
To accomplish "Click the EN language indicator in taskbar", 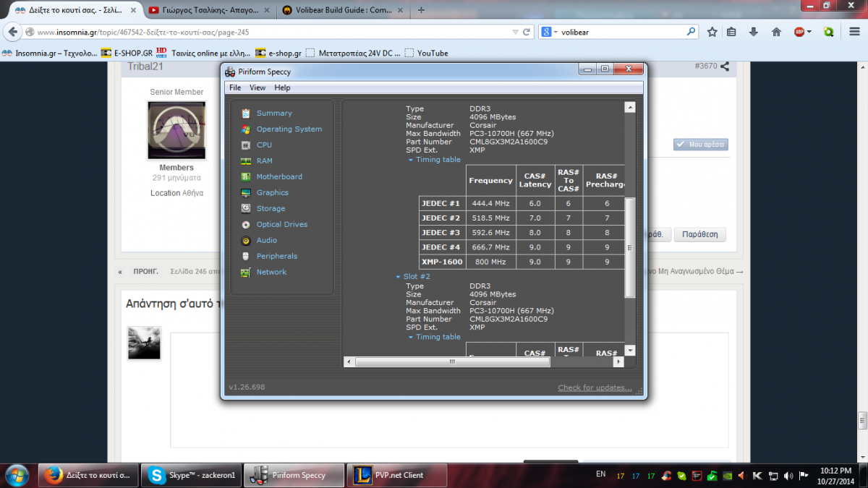I will coord(600,474).
